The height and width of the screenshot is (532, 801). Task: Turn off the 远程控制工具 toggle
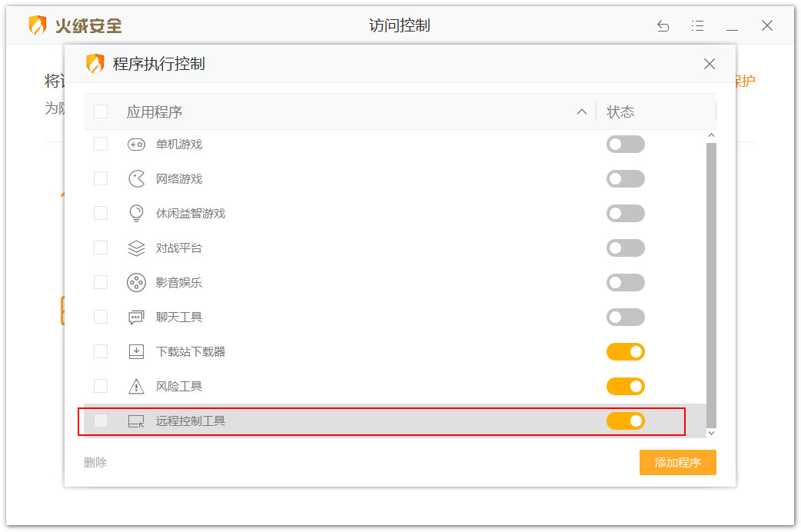coord(625,421)
